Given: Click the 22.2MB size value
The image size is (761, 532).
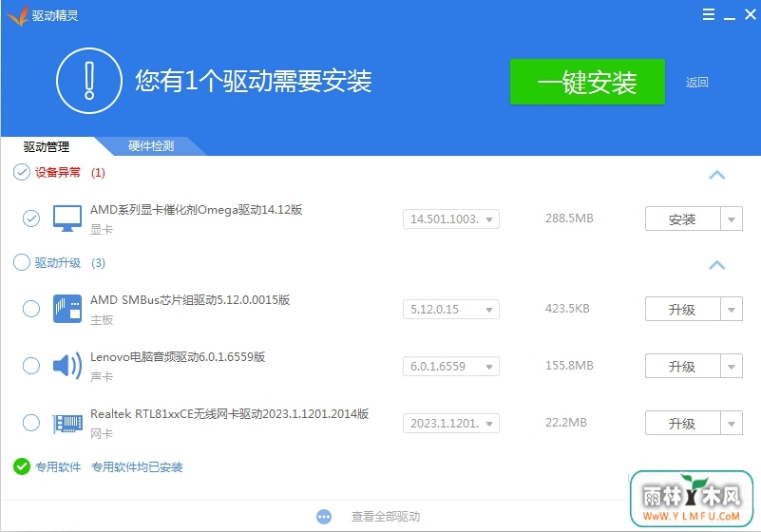Looking at the screenshot, I should pos(566,423).
